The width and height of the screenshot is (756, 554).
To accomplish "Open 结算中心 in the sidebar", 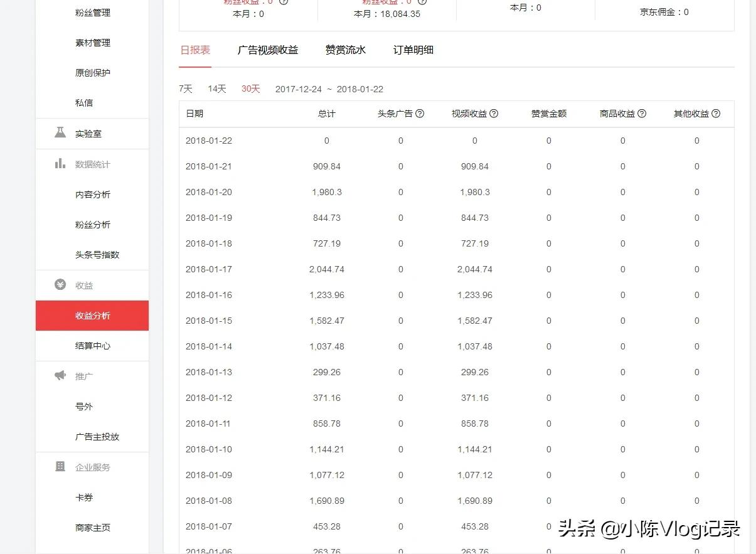I will point(93,346).
